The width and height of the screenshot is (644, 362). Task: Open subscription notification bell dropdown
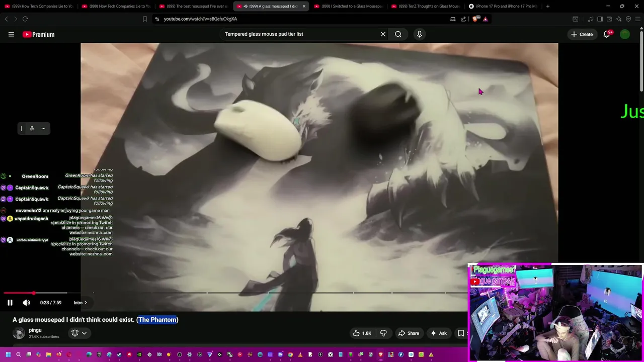79,333
